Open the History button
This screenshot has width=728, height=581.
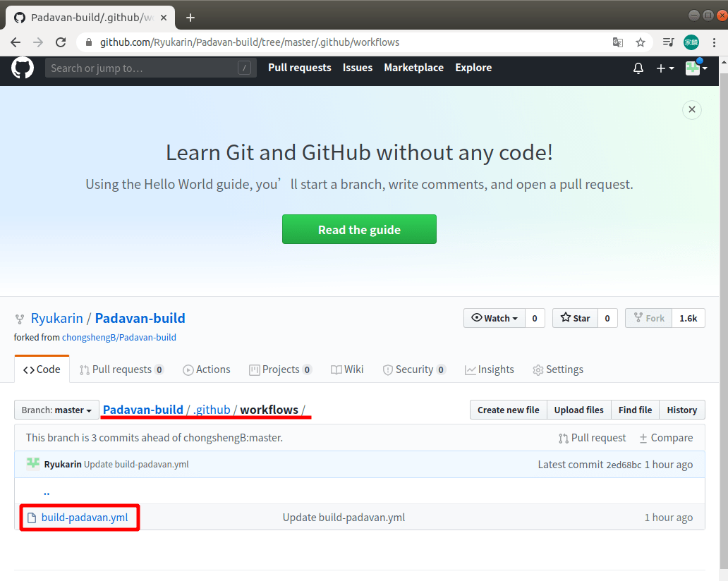coord(682,410)
